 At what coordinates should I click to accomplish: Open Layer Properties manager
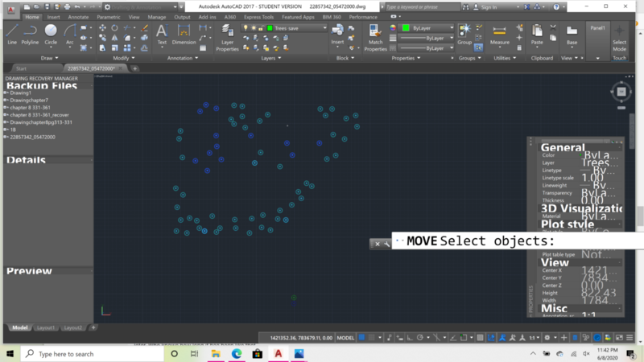[x=227, y=38]
